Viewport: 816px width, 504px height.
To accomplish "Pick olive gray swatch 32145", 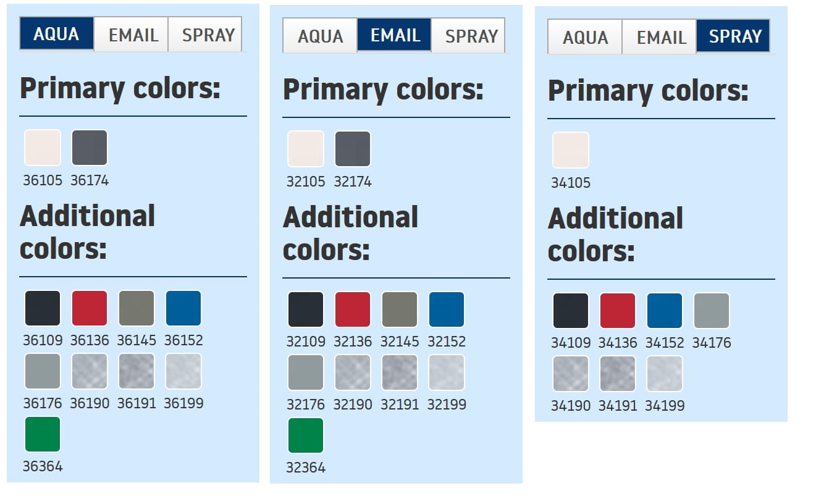I will [400, 309].
